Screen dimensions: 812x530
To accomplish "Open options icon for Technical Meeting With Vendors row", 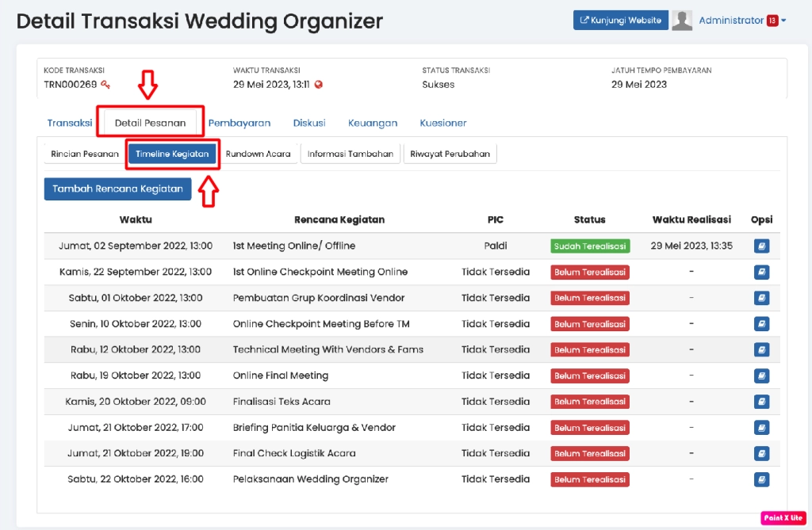I will tap(761, 349).
